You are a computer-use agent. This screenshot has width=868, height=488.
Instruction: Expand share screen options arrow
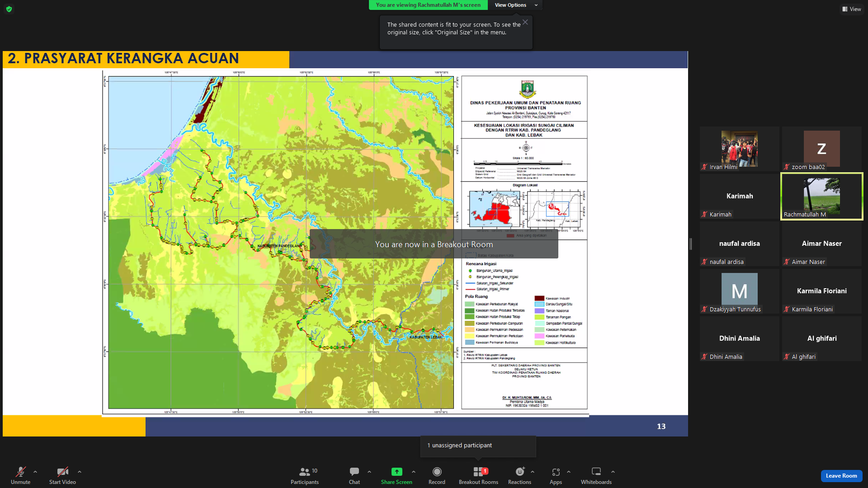[x=414, y=472]
